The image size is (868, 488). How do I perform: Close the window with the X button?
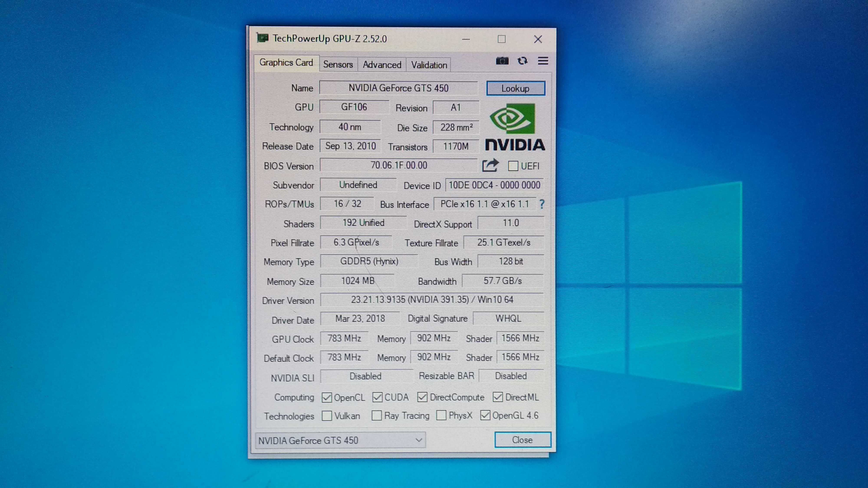tap(538, 39)
